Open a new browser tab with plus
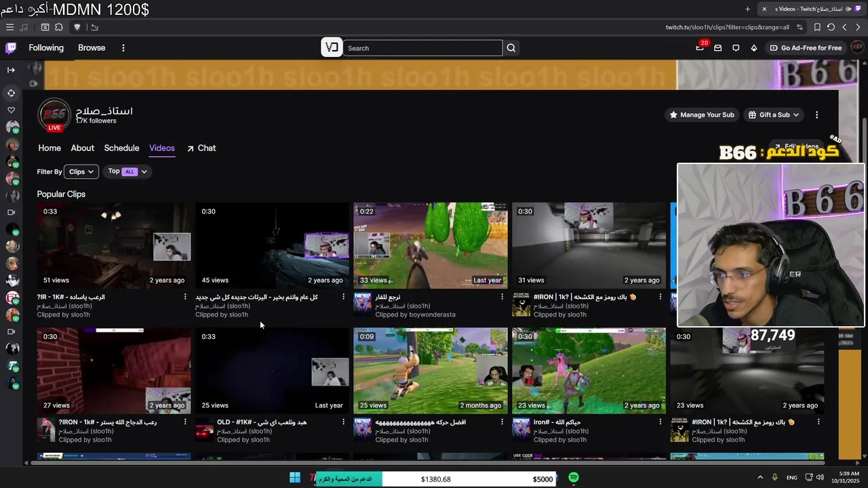868x488 pixels. point(747,9)
